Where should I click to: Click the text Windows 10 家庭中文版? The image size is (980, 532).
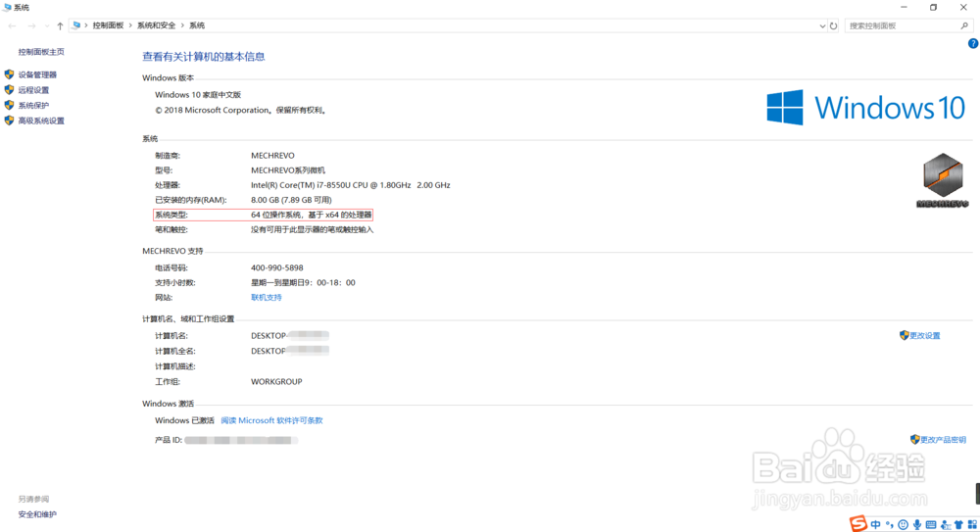click(x=198, y=95)
